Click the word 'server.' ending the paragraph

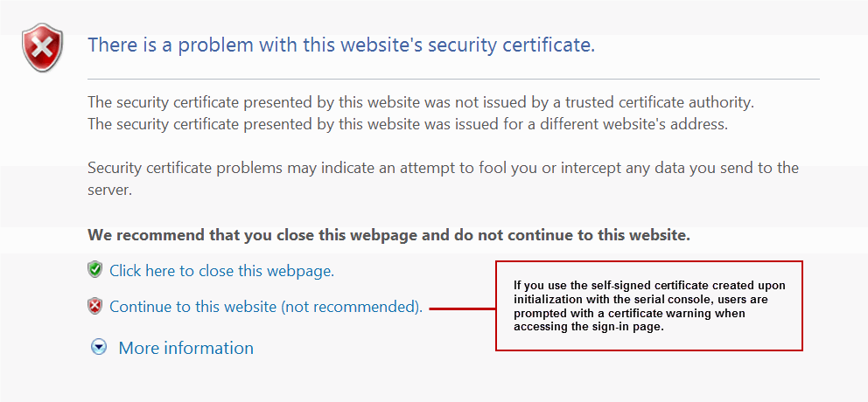click(110, 190)
